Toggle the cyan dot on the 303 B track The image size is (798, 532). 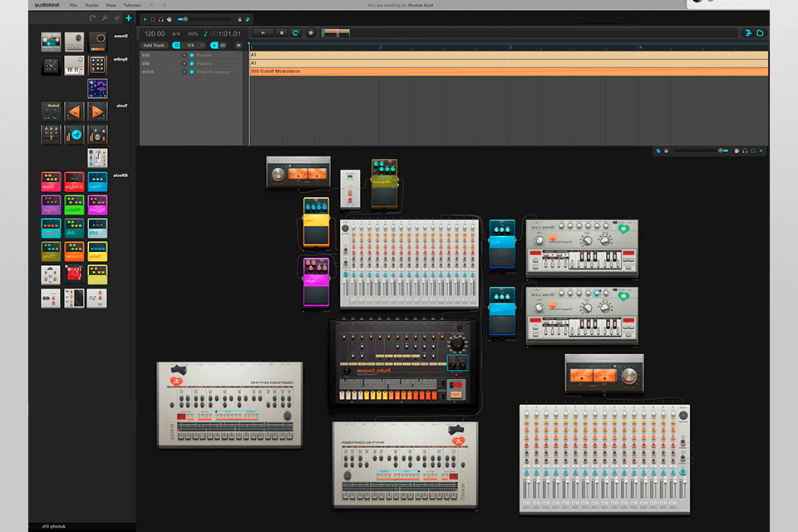[x=191, y=71]
